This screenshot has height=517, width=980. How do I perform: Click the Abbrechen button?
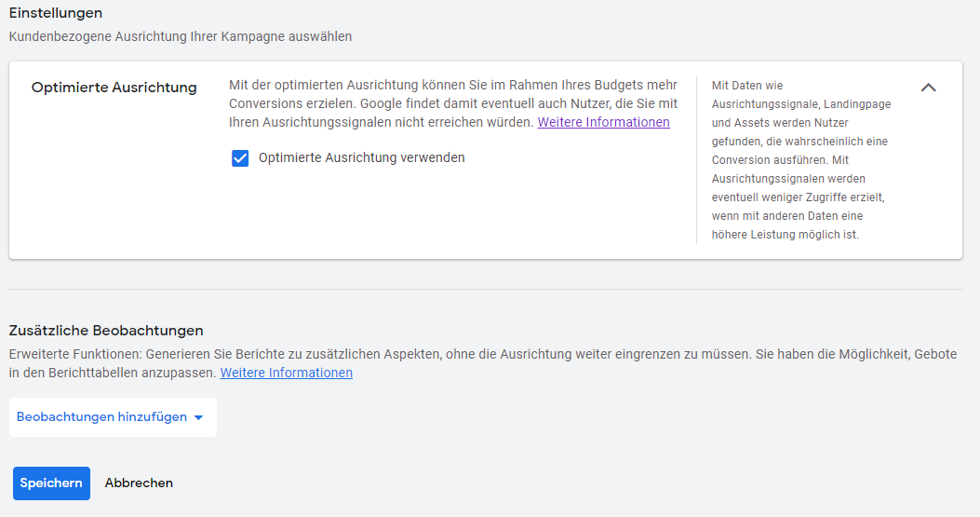[x=139, y=483]
